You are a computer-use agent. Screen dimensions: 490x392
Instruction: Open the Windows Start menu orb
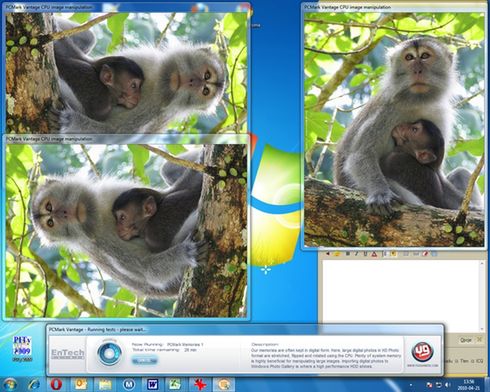pos(10,384)
